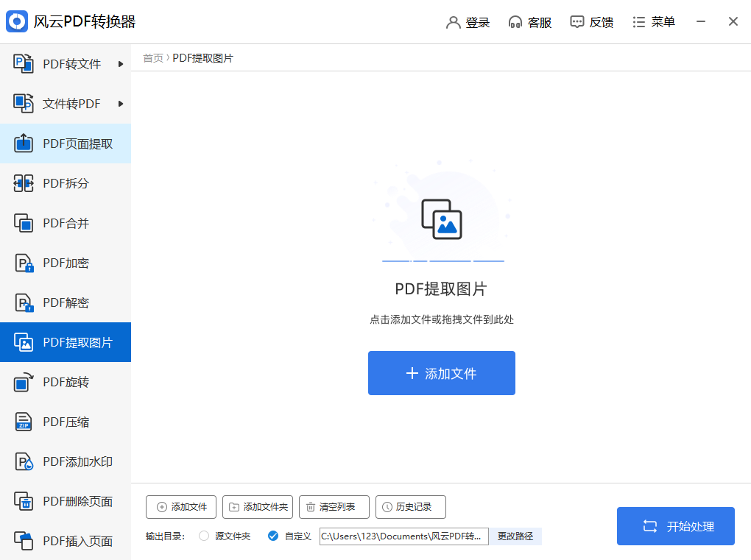Viewport: 751px width, 560px height.
Task: Open 历史记录 history button
Action: (x=411, y=507)
